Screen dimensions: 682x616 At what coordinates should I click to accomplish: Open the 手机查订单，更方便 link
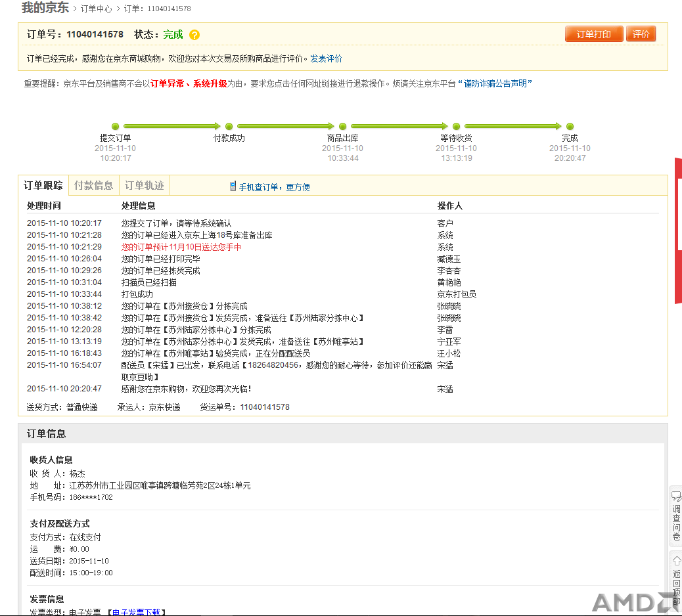pos(275,187)
